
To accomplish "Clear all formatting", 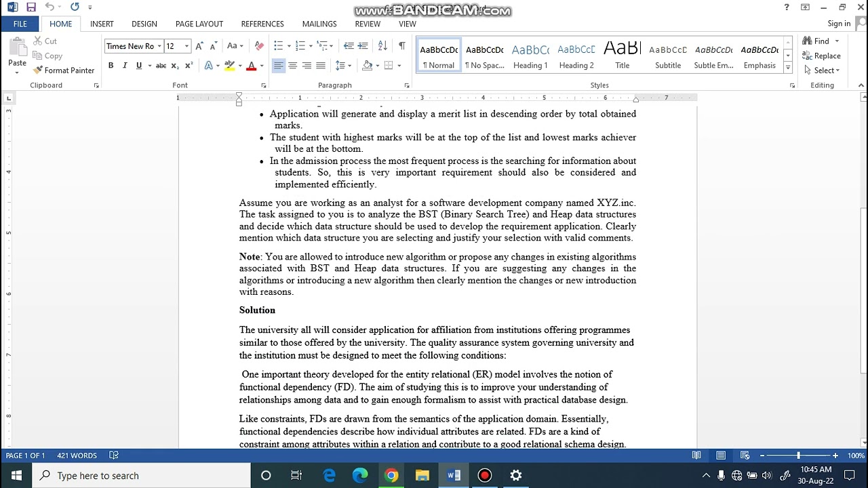I will 259,46.
